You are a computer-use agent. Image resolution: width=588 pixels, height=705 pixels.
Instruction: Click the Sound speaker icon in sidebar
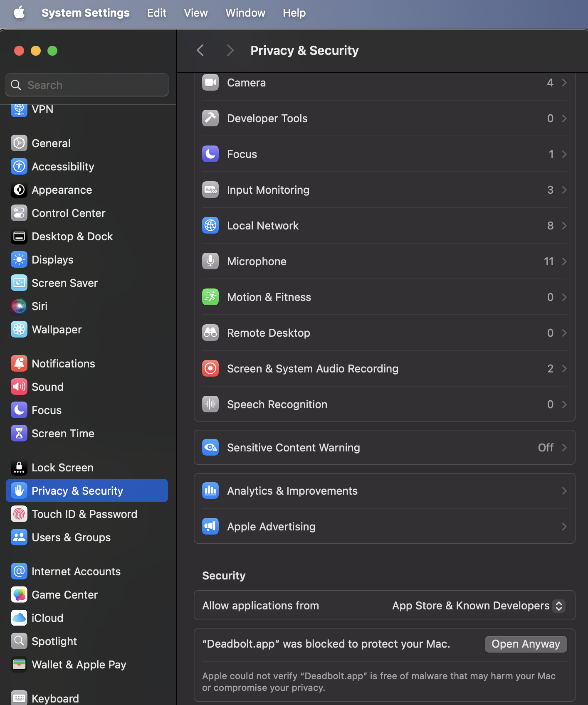(x=19, y=387)
